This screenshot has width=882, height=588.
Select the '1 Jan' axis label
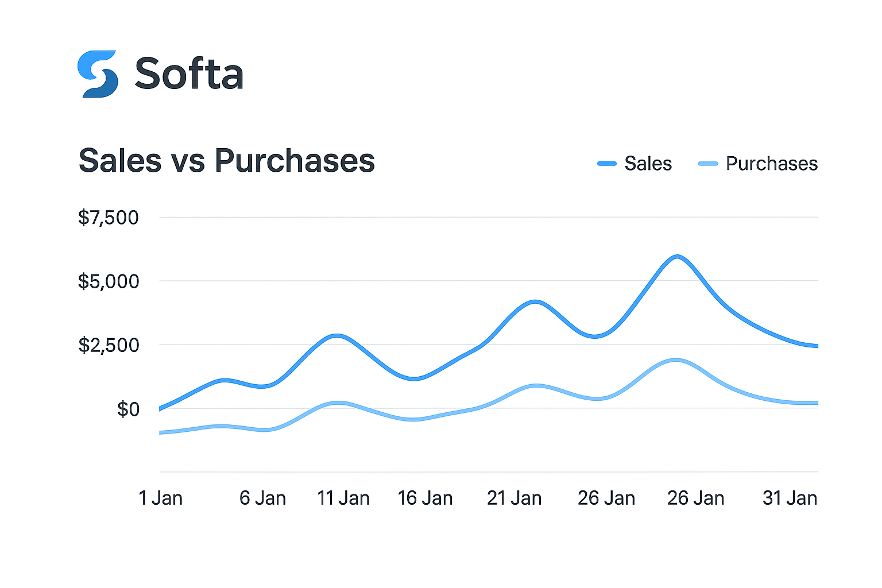(x=161, y=498)
